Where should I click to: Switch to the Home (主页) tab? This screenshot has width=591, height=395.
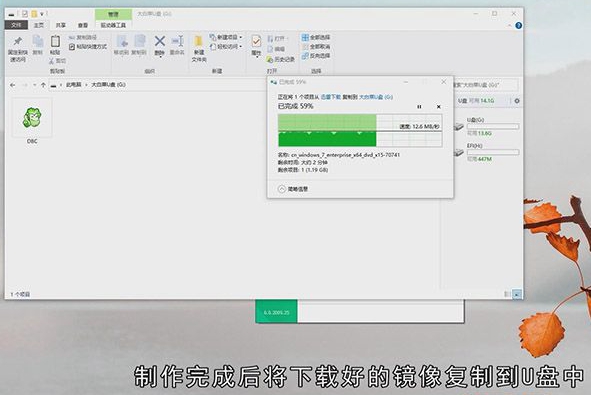39,25
